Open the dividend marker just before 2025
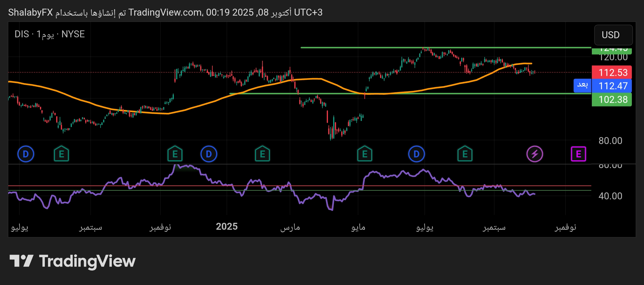Screen dimensions: 644x285 pos(209,154)
